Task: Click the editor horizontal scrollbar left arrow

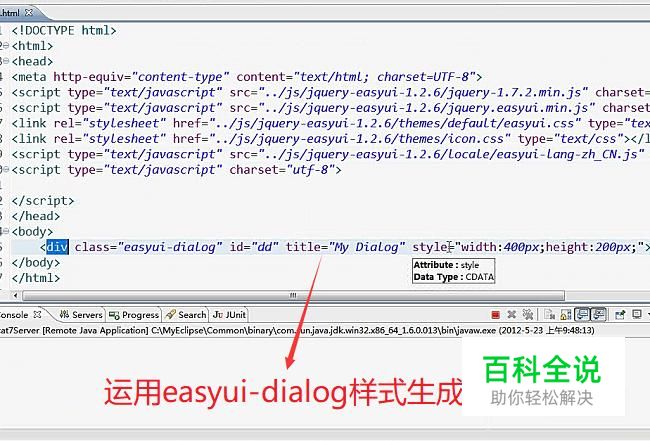Action: click(x=15, y=296)
